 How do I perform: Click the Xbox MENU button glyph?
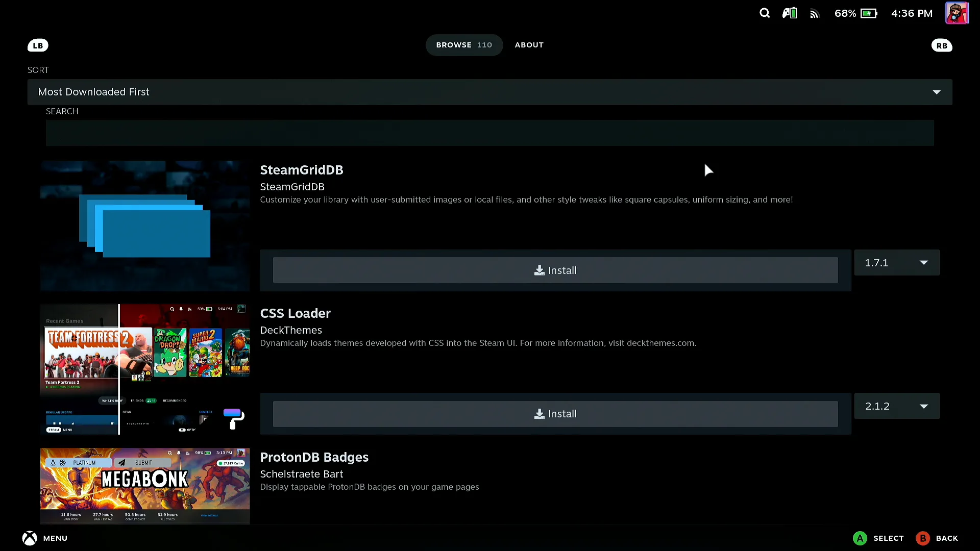tap(30, 538)
